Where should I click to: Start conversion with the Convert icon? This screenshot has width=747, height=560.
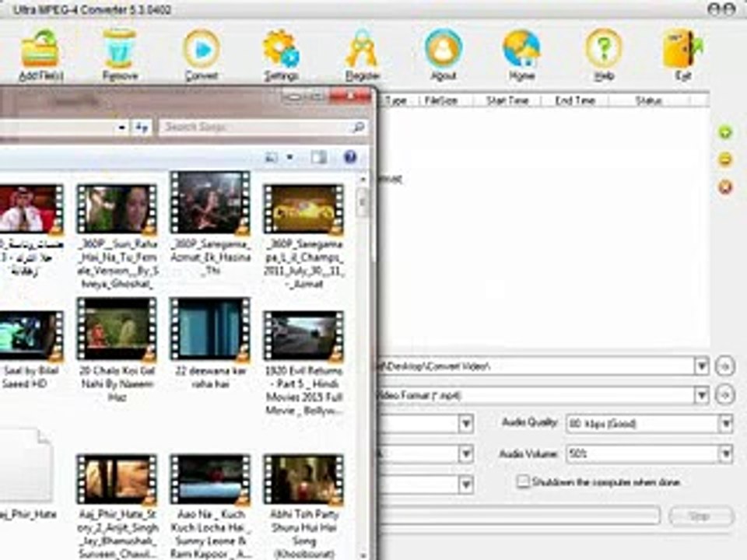[202, 48]
